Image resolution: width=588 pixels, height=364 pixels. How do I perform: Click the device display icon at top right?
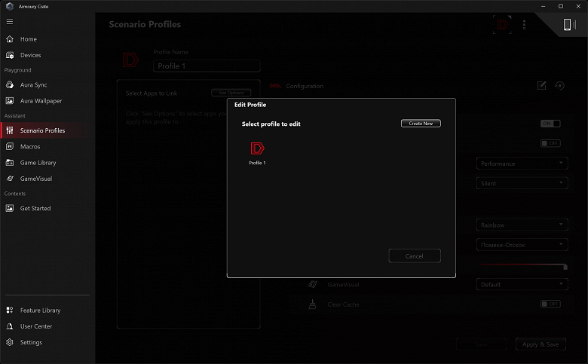click(x=569, y=25)
